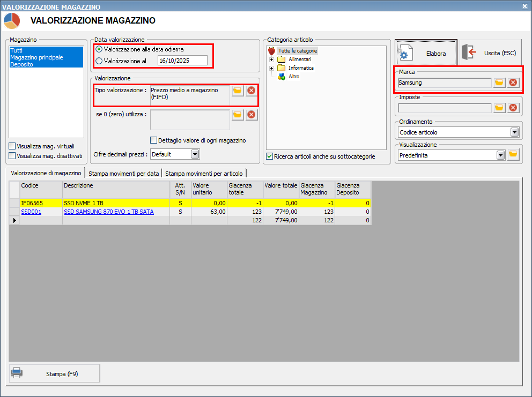Open folder icon beside Visualizzazione dropdown
This screenshot has width=532, height=397.
tap(513, 155)
